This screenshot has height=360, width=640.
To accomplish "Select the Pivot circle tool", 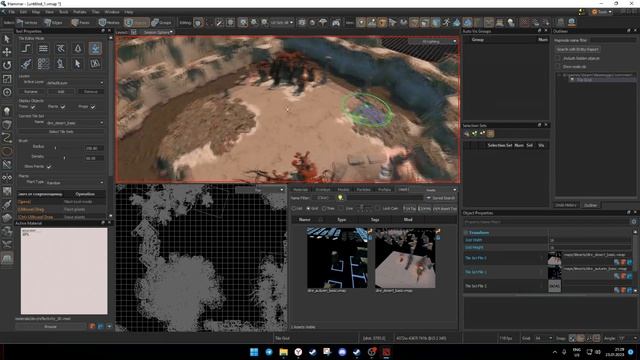I will pos(7,92).
